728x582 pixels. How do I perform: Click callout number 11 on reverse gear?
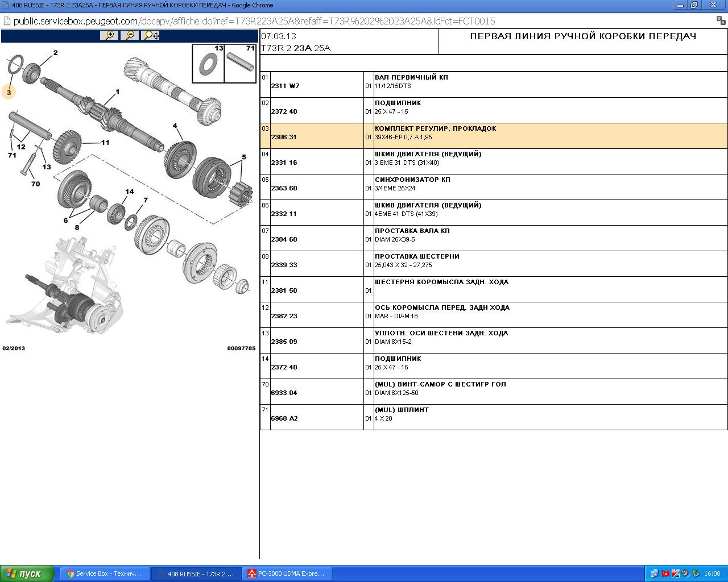pos(105,142)
